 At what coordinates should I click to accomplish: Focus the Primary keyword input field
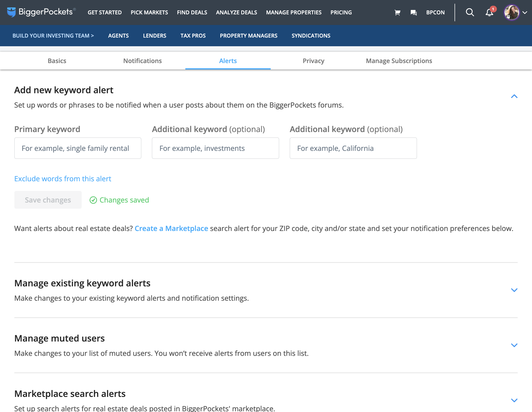78,148
